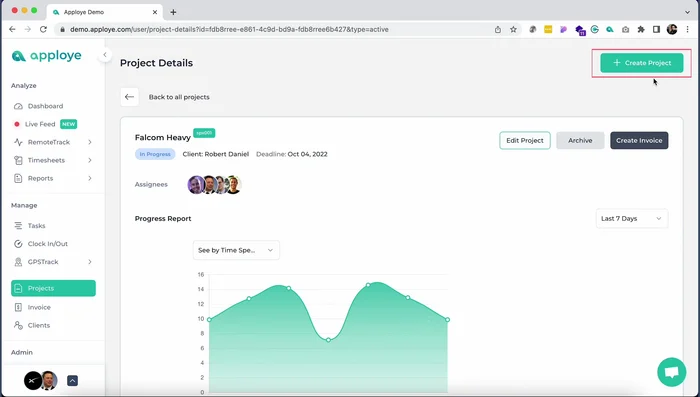
Task: Click the GPSTrack location icon
Action: tap(18, 262)
